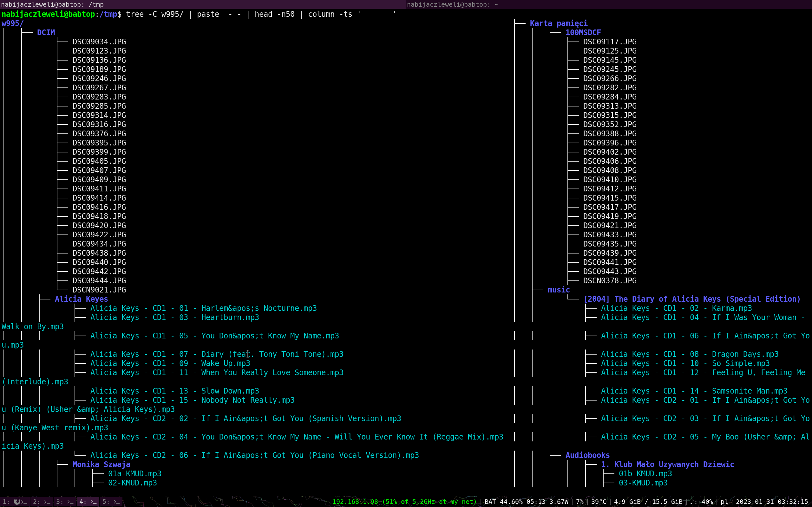Click the date and time clock
The width and height of the screenshot is (812, 507).
click(771, 502)
